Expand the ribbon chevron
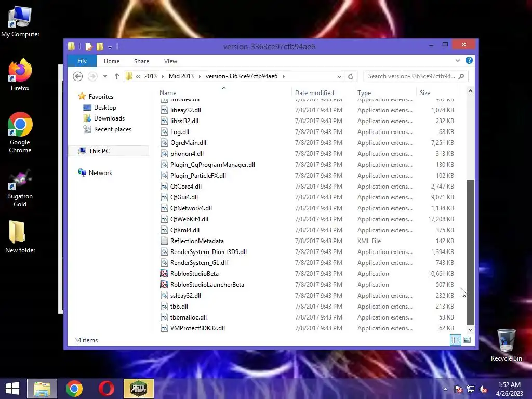The image size is (532, 399). (457, 60)
